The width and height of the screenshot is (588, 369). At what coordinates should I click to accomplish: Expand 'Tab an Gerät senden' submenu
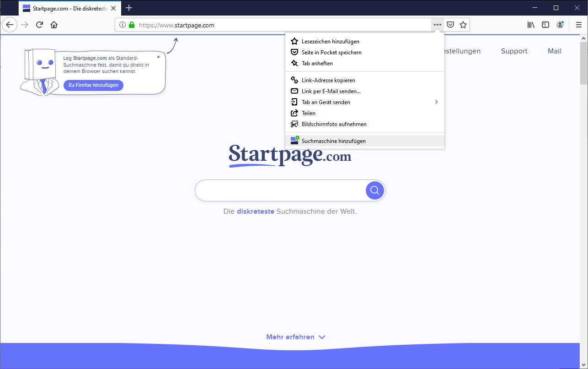click(365, 102)
